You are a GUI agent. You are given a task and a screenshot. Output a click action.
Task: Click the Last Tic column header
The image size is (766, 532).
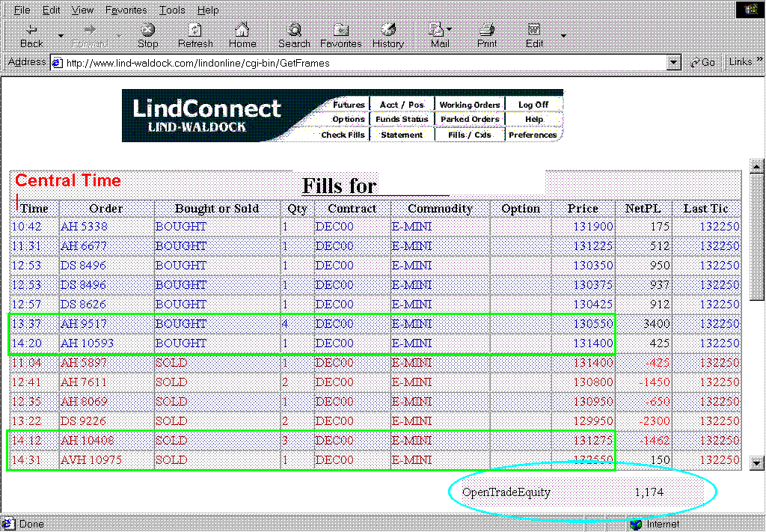click(706, 209)
